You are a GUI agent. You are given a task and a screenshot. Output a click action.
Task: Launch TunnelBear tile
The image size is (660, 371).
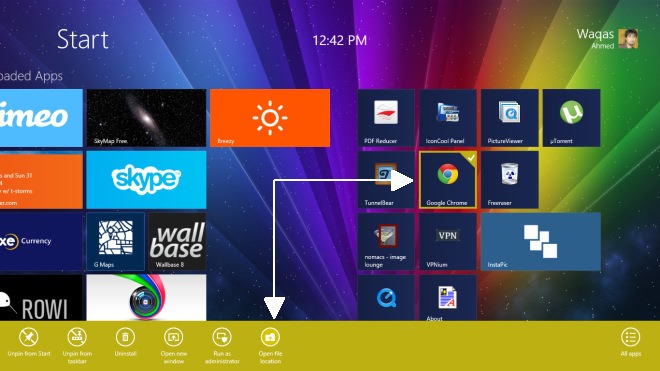(386, 180)
